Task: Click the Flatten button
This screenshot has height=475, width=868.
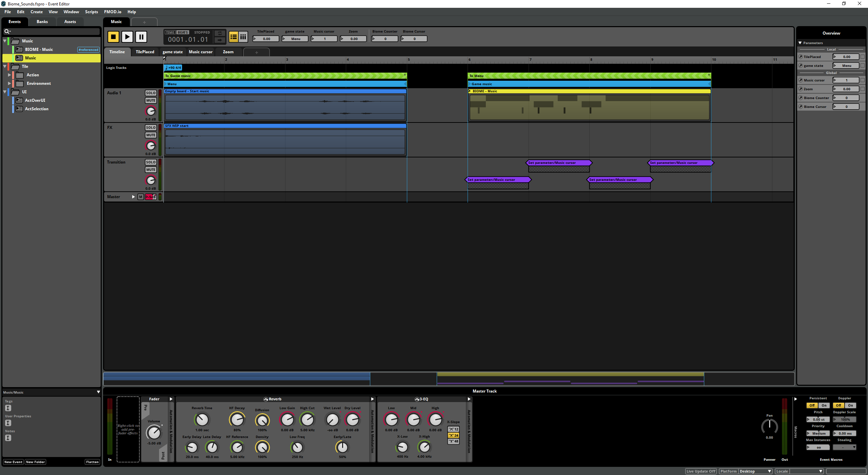Action: pyautogui.click(x=92, y=462)
